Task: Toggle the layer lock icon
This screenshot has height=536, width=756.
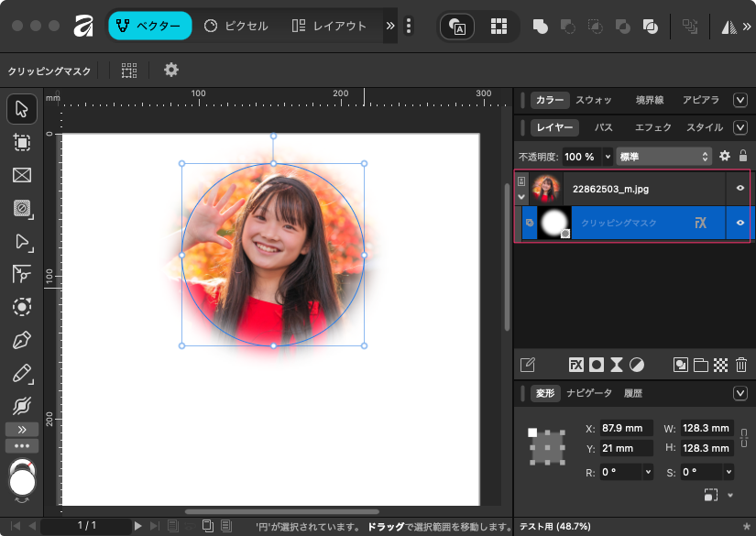Action: tap(743, 157)
